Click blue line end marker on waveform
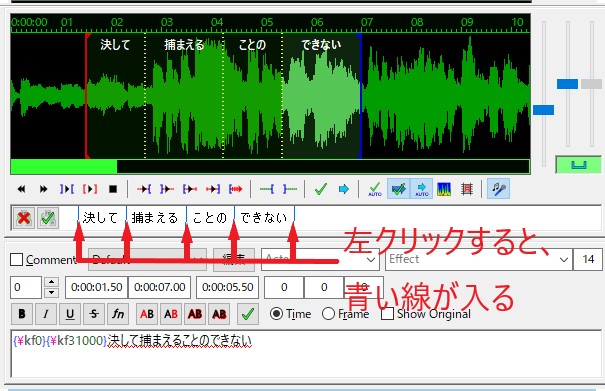The width and height of the screenshot is (605, 391). point(360,96)
